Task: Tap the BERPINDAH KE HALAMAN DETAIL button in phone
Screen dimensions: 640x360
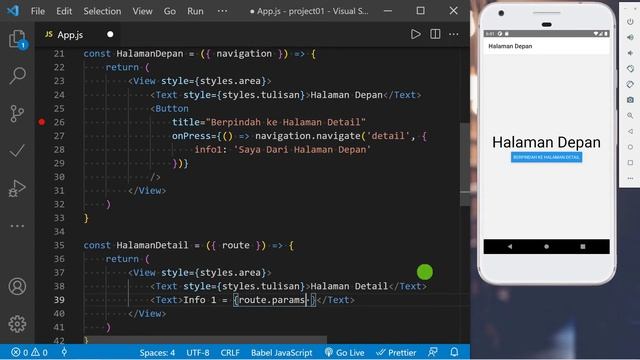Action: tap(547, 157)
